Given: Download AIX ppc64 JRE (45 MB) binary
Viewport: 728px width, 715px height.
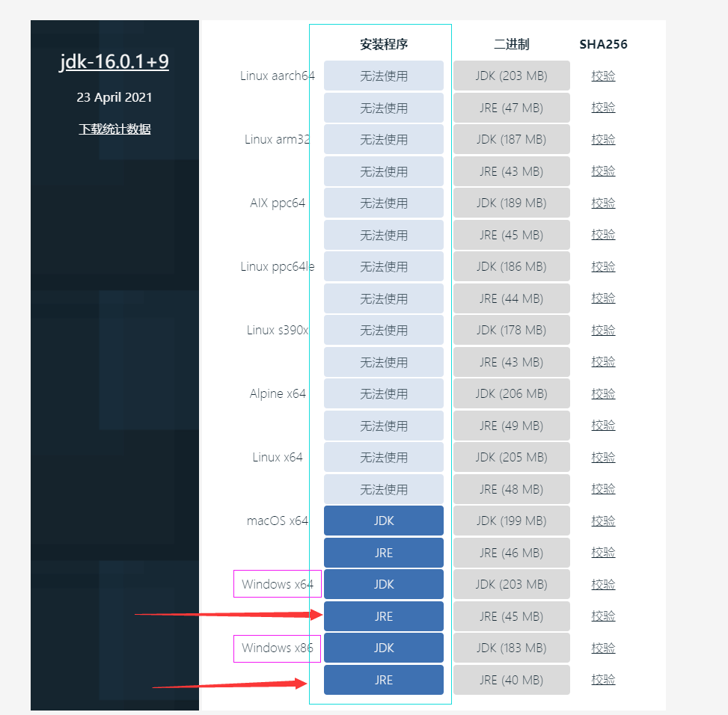Looking at the screenshot, I should click(512, 235).
